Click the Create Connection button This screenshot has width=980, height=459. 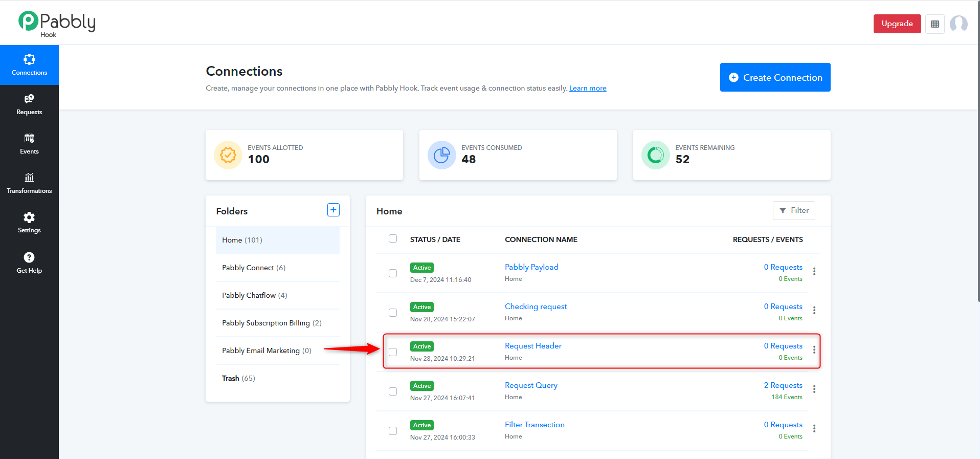tap(775, 77)
